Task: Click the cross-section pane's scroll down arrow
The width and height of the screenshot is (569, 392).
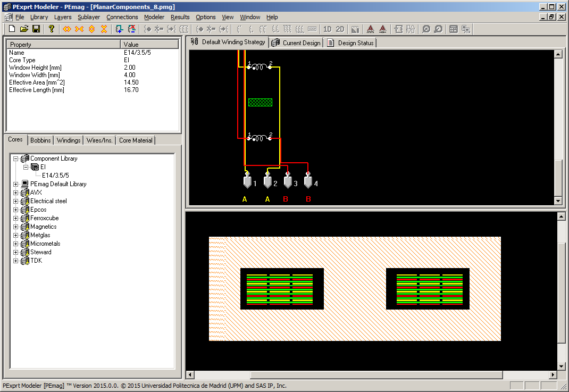Action: click(x=561, y=366)
